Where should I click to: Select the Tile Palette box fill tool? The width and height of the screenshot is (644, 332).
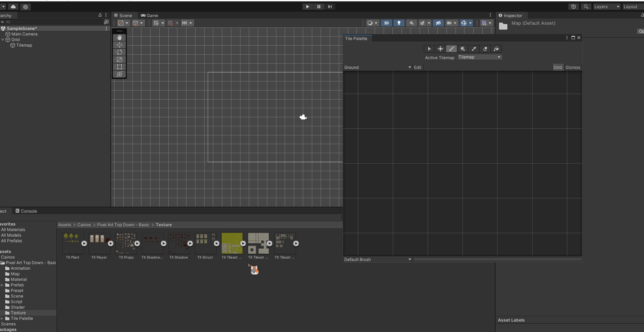point(463,49)
